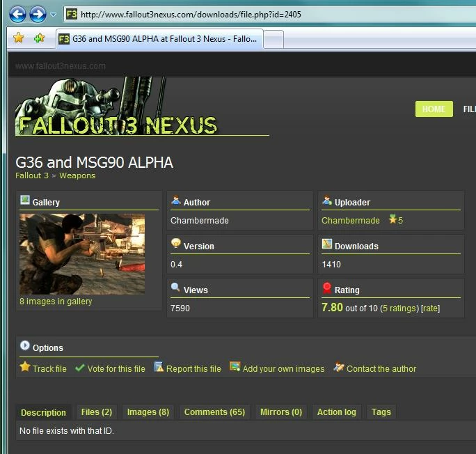Viewport: 476px width, 454px height.
Task: Click the browser Back arrow button
Action: click(x=17, y=14)
